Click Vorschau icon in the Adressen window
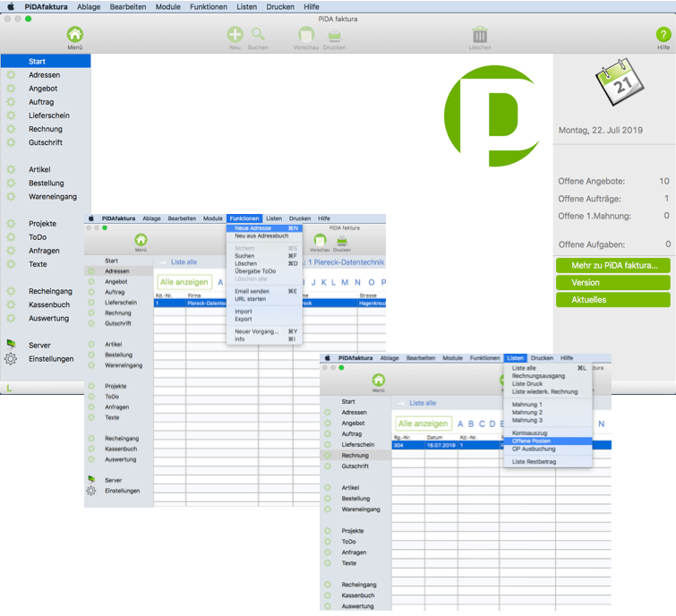Screen dimensions: 676x616 pos(320,240)
